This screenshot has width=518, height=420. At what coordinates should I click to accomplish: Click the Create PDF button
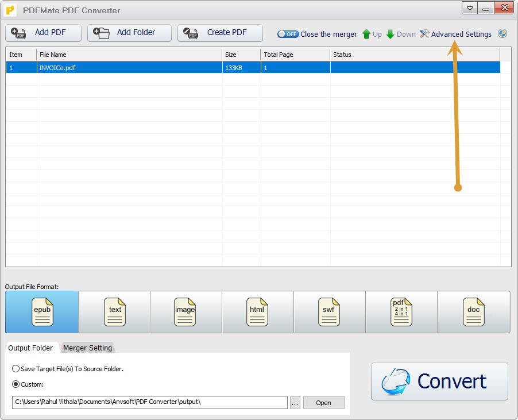coord(220,33)
